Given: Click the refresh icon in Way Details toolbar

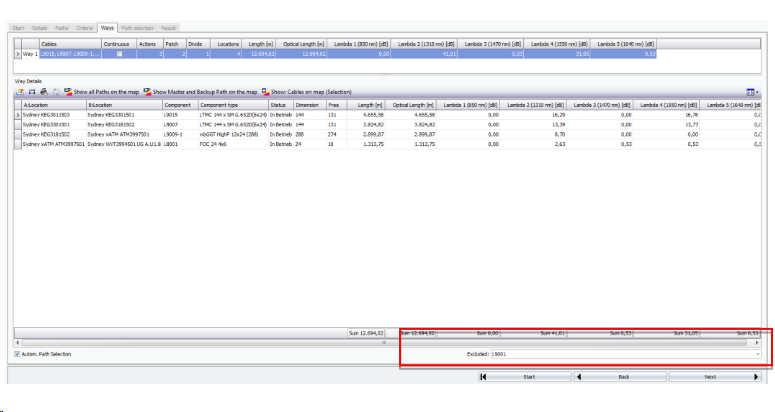Looking at the screenshot, I should point(56,92).
